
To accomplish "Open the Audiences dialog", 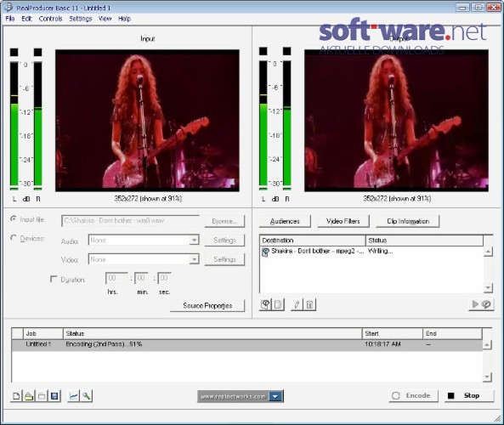I will (x=285, y=221).
